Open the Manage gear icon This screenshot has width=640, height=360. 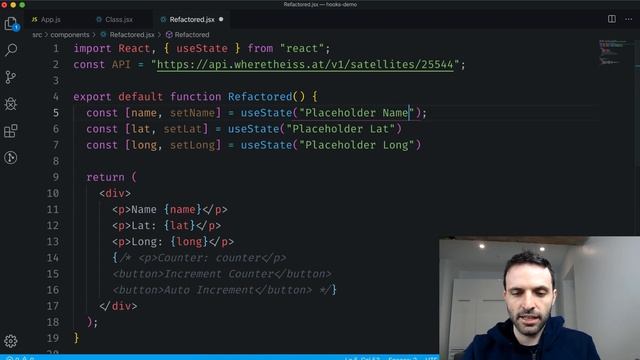click(11, 341)
